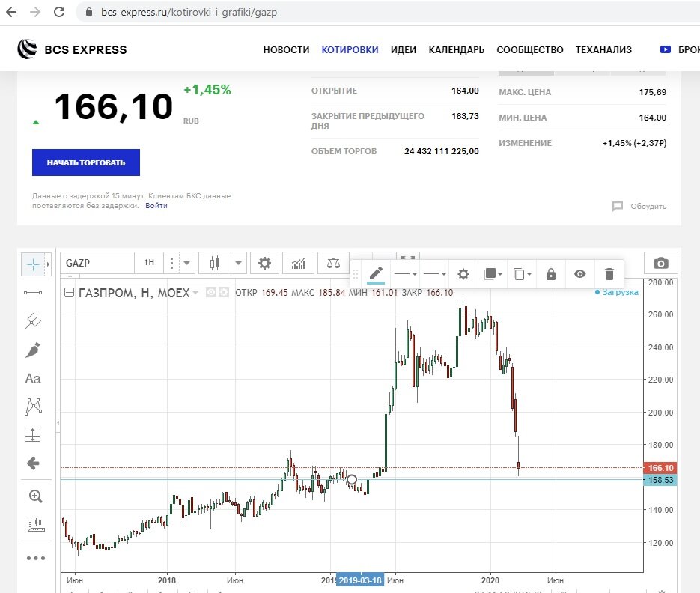700x593 pixels.
Task: Open the chart type dropdown arrow
Action: [x=238, y=263]
